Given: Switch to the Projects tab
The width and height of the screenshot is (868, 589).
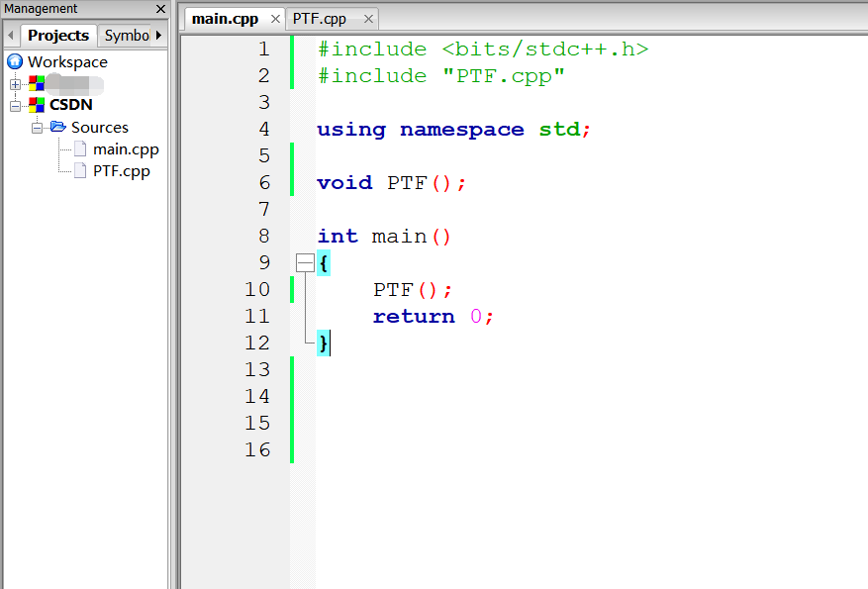Looking at the screenshot, I should (58, 36).
